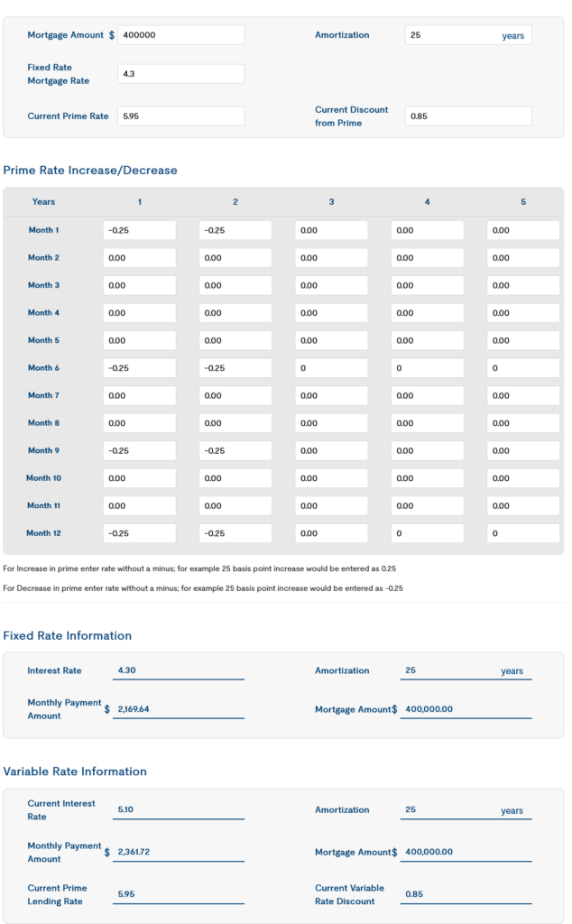Click the Current Prime Rate input
Image resolution: width=572 pixels, height=924 pixels.
click(180, 116)
